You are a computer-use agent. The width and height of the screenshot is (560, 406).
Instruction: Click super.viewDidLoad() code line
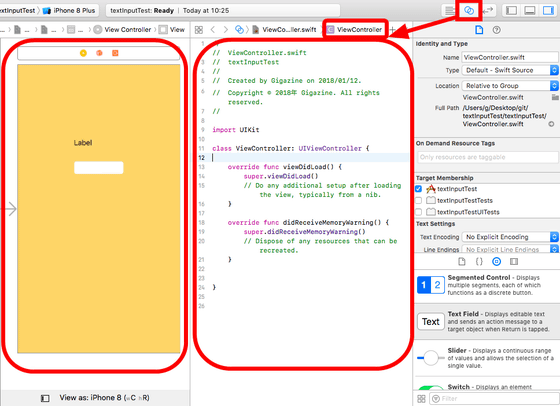[281, 176]
